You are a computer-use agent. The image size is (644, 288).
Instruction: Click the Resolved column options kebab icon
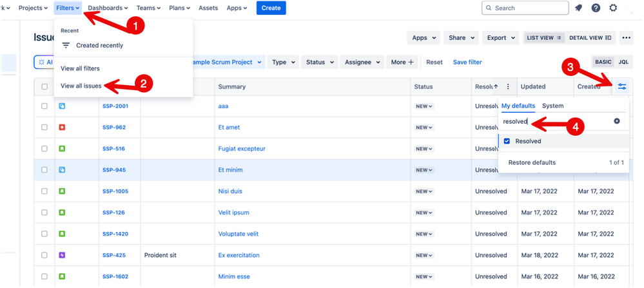pyautogui.click(x=508, y=86)
